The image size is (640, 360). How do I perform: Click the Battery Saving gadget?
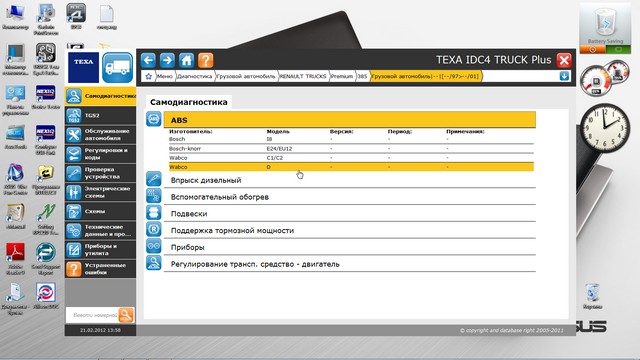pyautogui.click(x=605, y=29)
